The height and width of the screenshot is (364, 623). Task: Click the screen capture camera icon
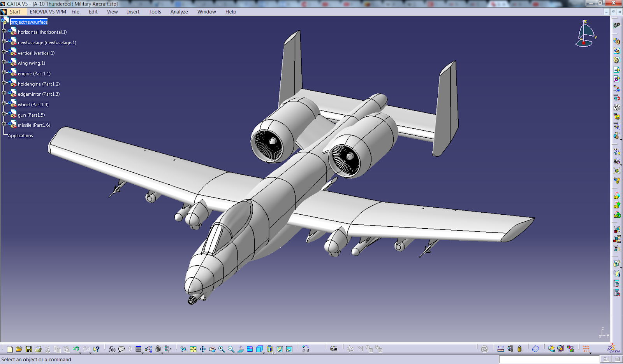tap(333, 349)
